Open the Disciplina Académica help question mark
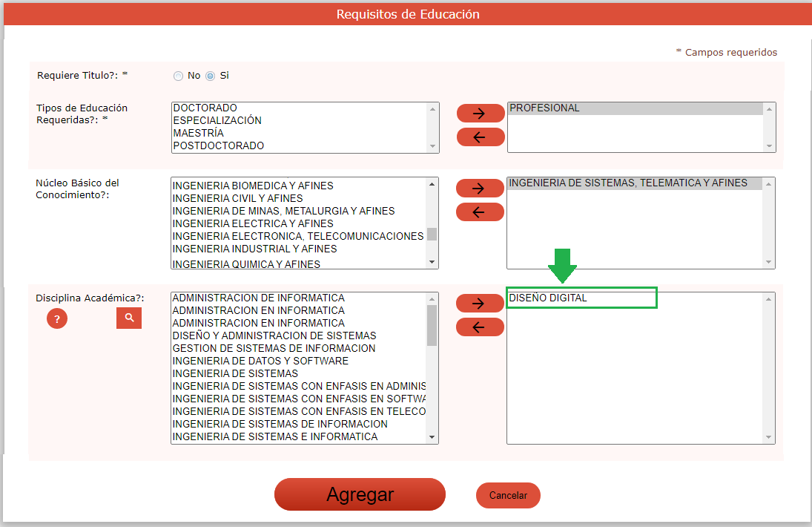The width and height of the screenshot is (812, 527). coord(57,318)
